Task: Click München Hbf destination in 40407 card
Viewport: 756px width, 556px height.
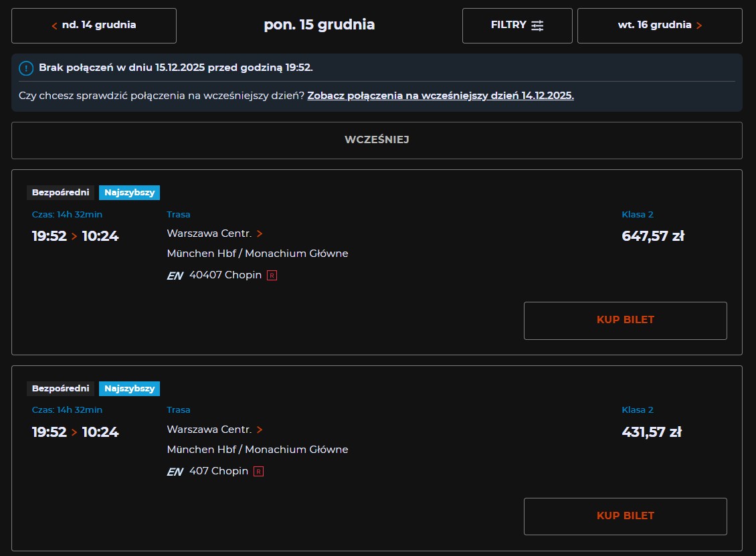Action: pyautogui.click(x=258, y=254)
